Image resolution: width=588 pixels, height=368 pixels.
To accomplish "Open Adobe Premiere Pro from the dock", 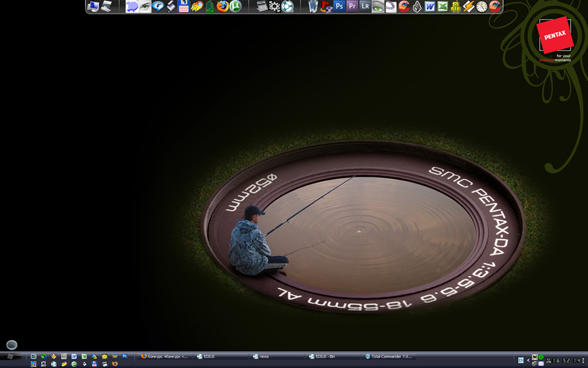I will click(x=352, y=6).
